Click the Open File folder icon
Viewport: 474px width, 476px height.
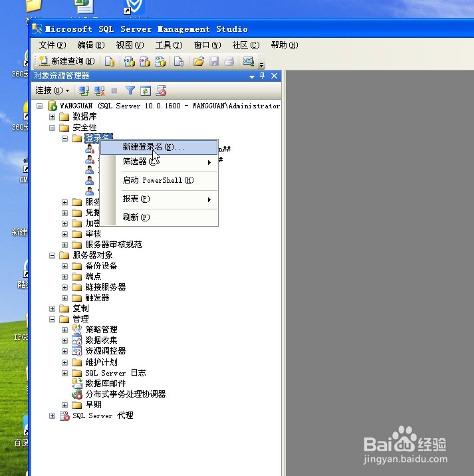[199, 61]
